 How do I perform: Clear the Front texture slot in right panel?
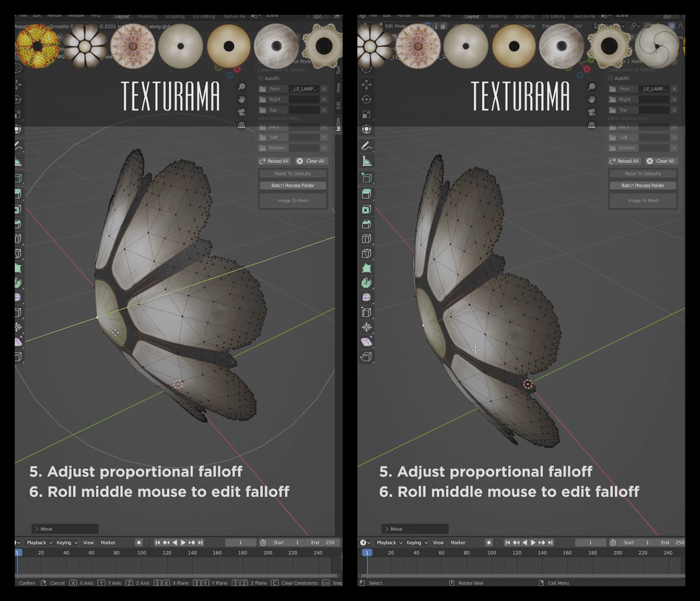click(x=674, y=89)
